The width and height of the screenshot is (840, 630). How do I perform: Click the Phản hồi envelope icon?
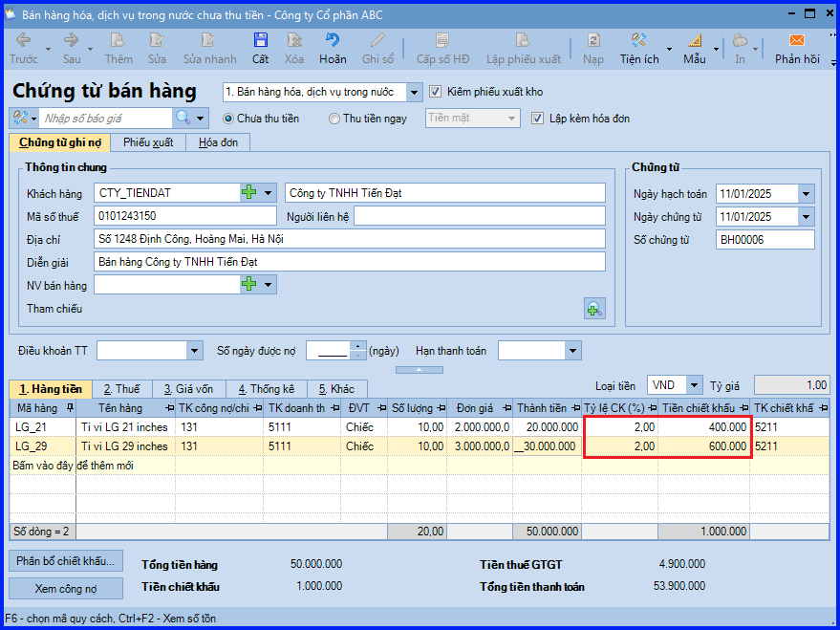tap(797, 41)
